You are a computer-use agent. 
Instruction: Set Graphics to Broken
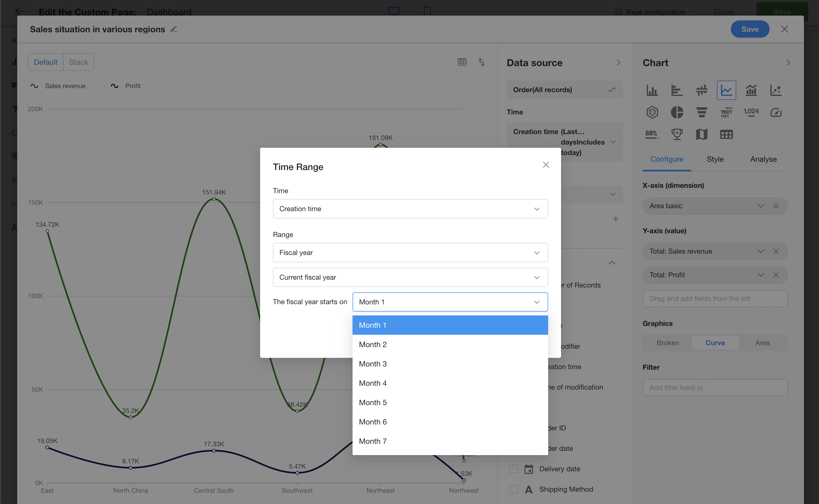click(668, 343)
